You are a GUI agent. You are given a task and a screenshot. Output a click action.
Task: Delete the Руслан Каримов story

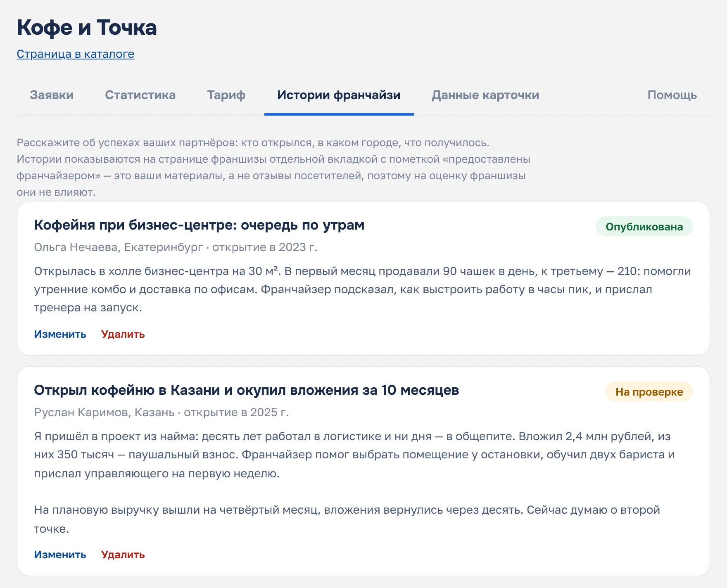tap(123, 555)
